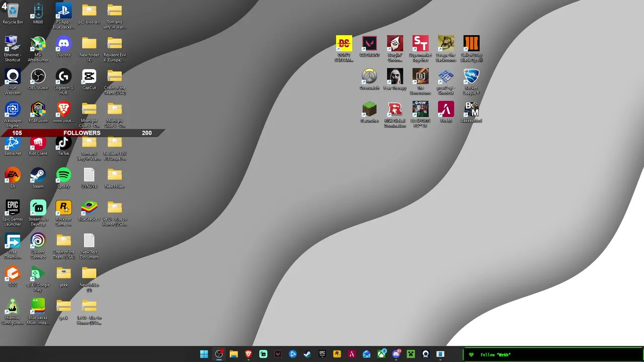Viewport: 644px width, 362px height.
Task: Launch the Burglin' Gnomes game
Action: tap(395, 49)
